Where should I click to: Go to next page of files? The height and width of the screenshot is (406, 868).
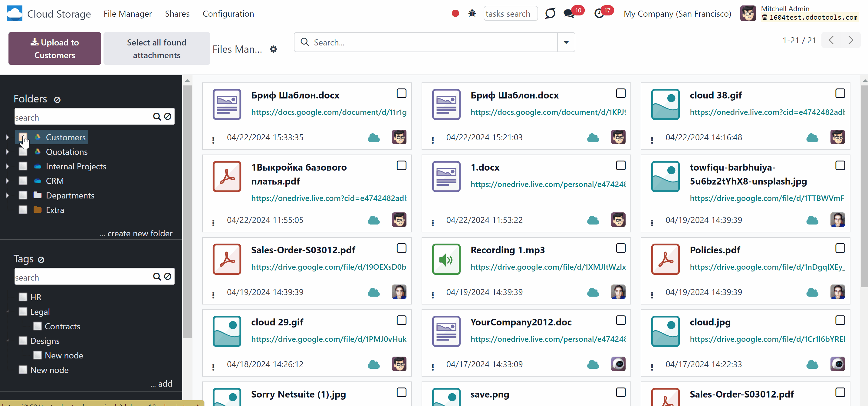click(851, 41)
